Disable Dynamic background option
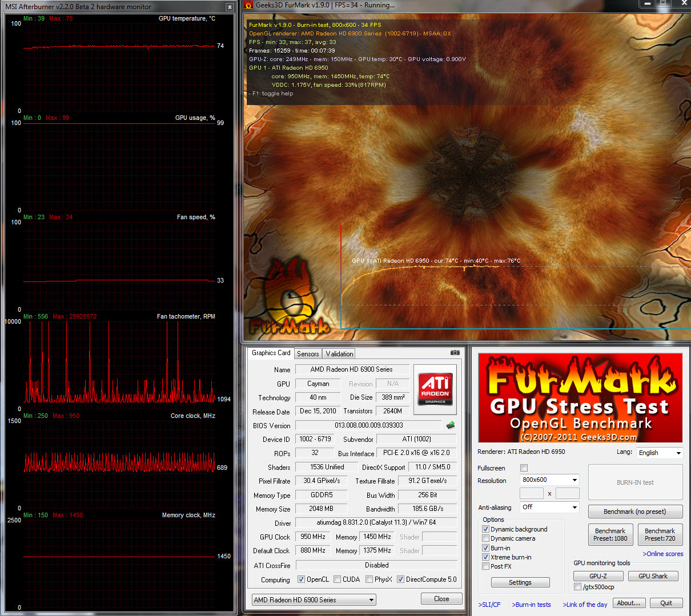Image resolution: width=691 pixels, height=616 pixels. [x=485, y=529]
